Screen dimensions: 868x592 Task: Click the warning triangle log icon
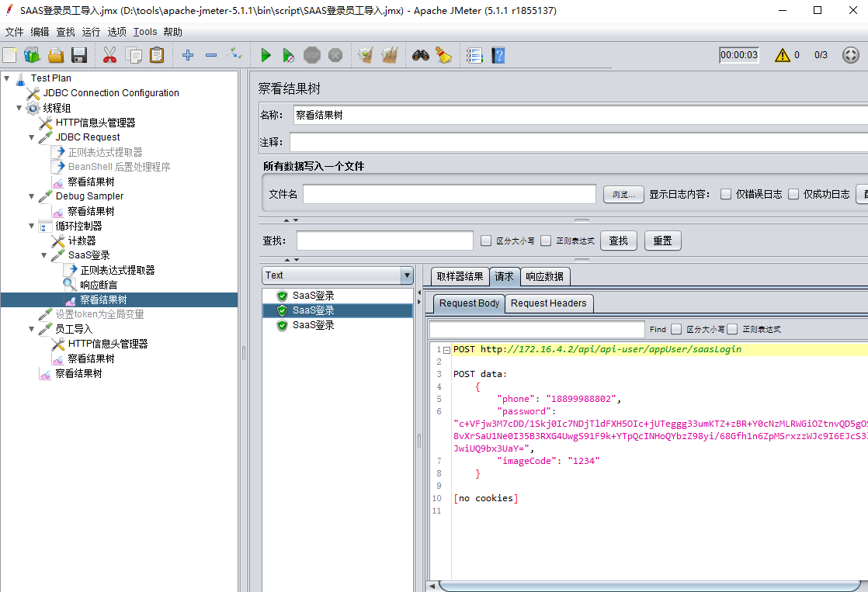point(782,55)
